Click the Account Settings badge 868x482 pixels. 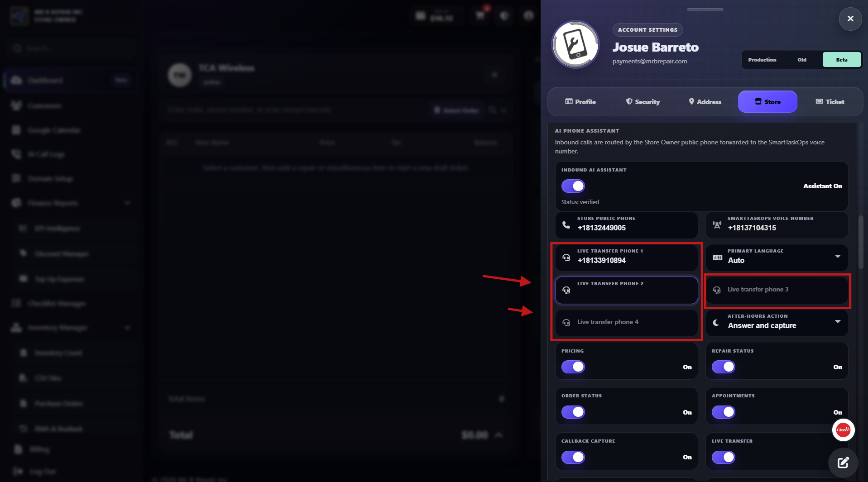647,30
